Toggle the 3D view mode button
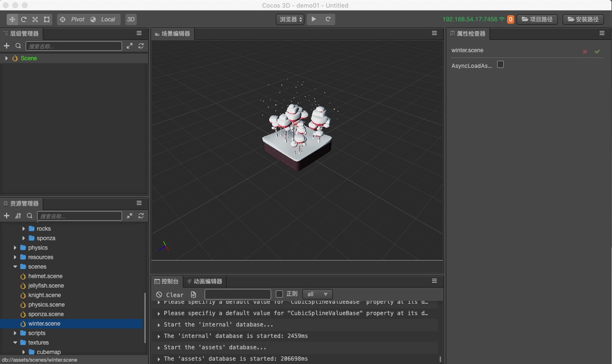 click(131, 19)
